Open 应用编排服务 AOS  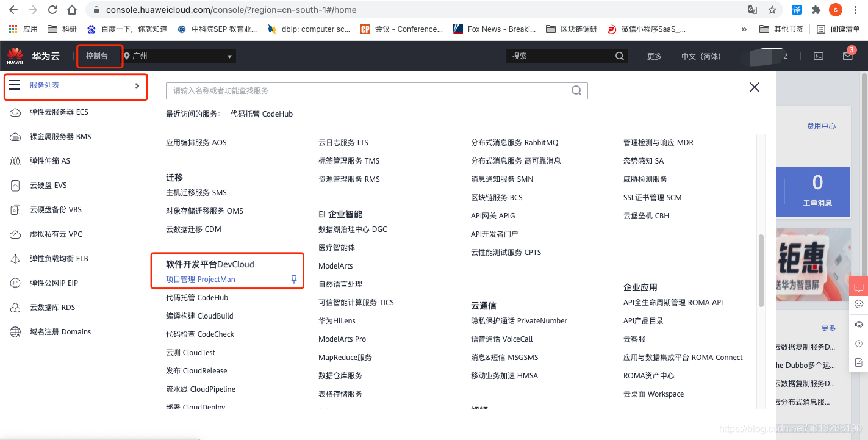pos(196,143)
